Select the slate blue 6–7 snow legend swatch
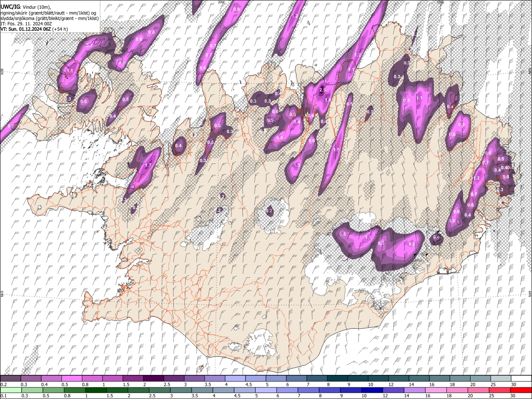Image resolution: width=532 pixels, height=399 pixels. pyautogui.click(x=296, y=379)
